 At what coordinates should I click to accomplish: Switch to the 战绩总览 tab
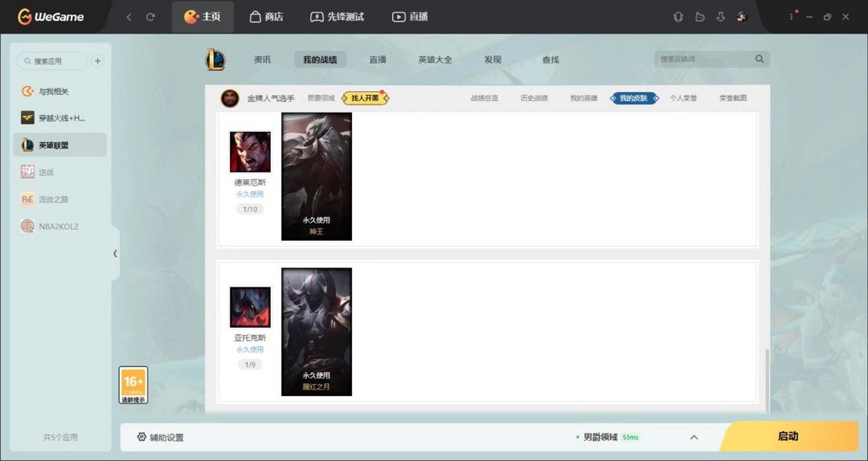(x=485, y=98)
